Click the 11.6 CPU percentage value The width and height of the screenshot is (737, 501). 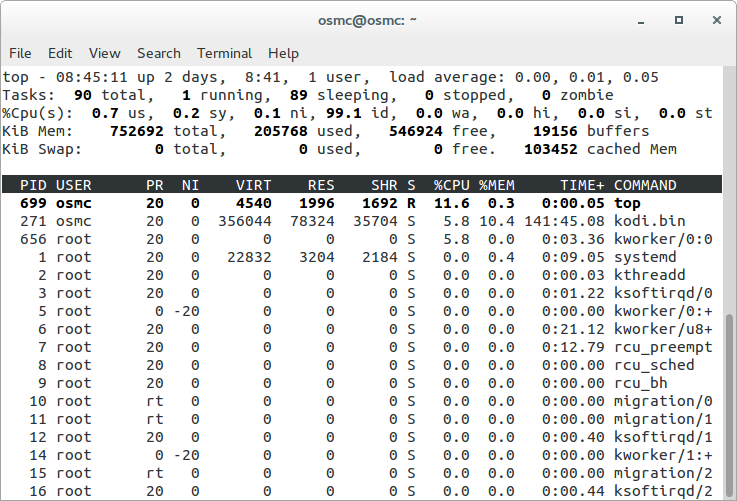click(x=452, y=204)
